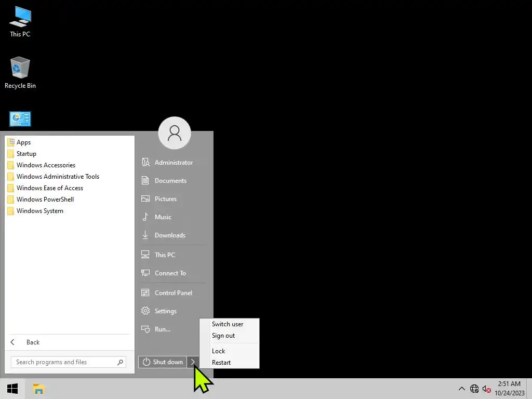The width and height of the screenshot is (532, 399).
Task: Open the muted volume tray icon
Action: [486, 389]
